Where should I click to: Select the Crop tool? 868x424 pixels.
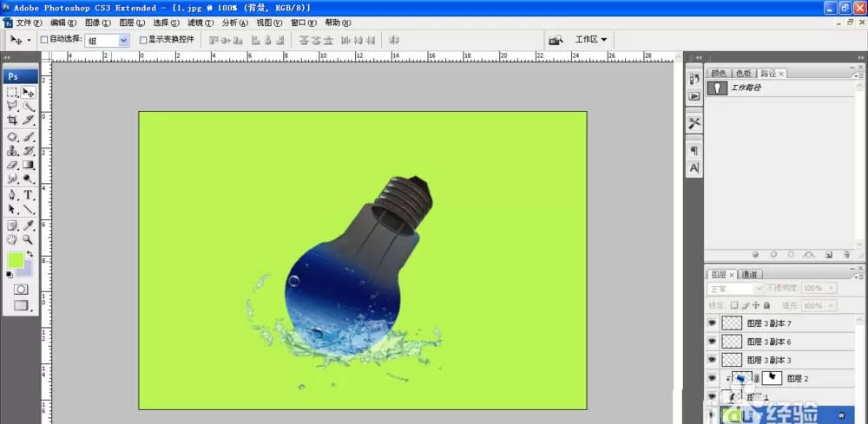pos(12,120)
